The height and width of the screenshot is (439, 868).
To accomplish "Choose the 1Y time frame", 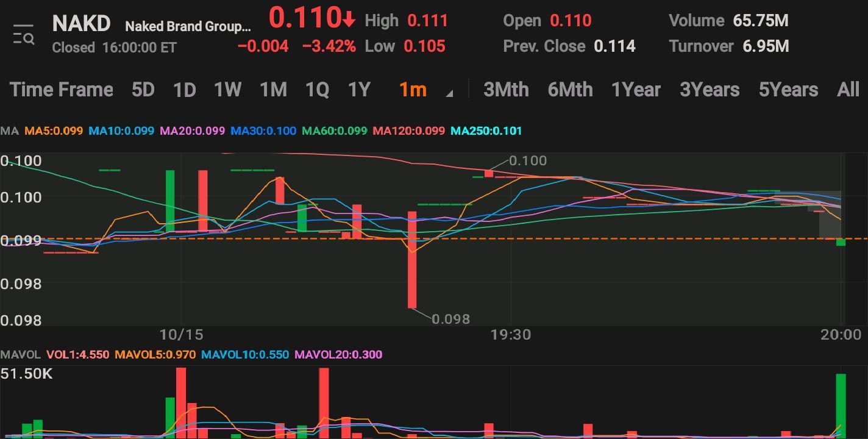I will (359, 90).
